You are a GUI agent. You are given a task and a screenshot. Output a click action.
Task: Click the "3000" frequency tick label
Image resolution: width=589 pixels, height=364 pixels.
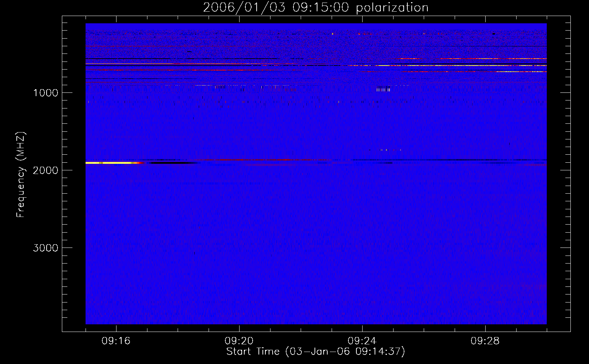pyautogui.click(x=46, y=248)
